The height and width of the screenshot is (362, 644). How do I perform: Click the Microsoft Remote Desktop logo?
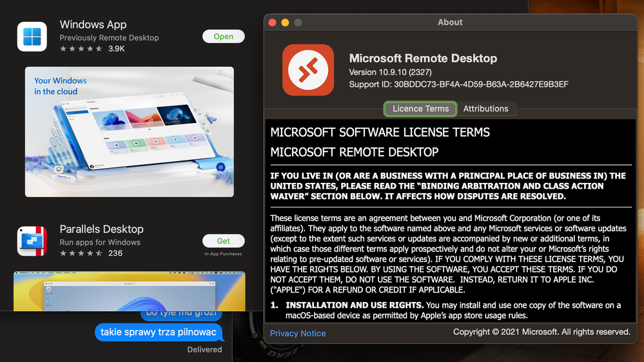coord(308,70)
